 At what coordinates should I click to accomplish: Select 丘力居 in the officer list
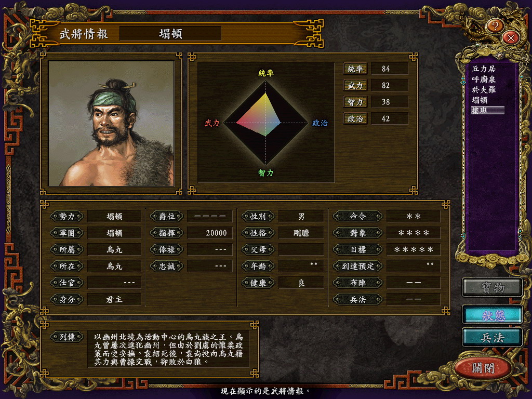tap(484, 69)
